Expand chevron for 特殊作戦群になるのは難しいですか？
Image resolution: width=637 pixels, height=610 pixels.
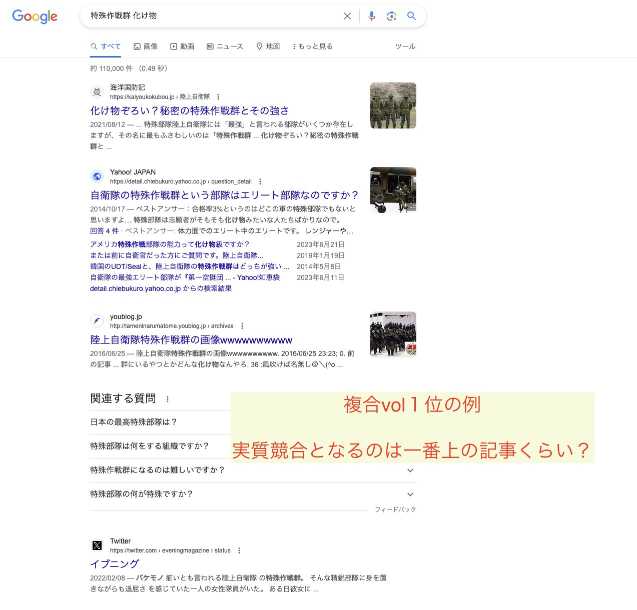[x=410, y=470]
